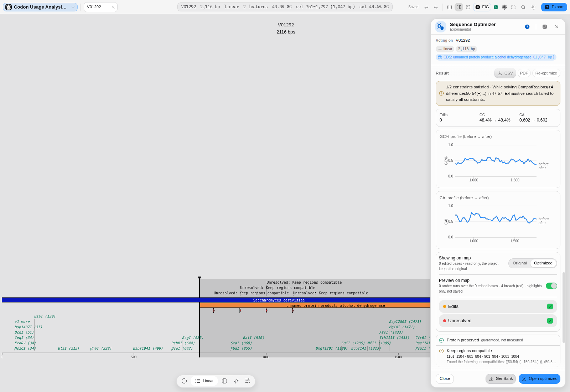Click the redo arrow icon
570x392 pixels.
(436, 7)
